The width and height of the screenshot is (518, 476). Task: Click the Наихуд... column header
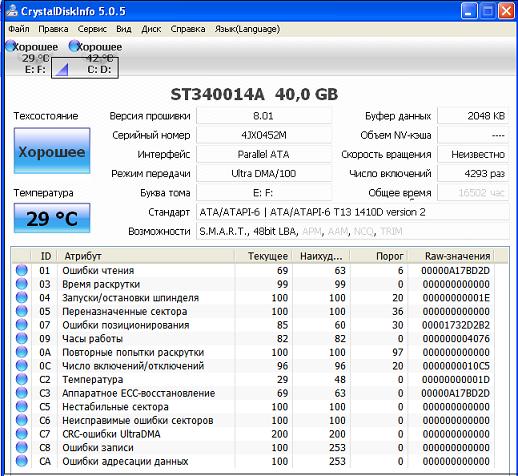click(321, 256)
